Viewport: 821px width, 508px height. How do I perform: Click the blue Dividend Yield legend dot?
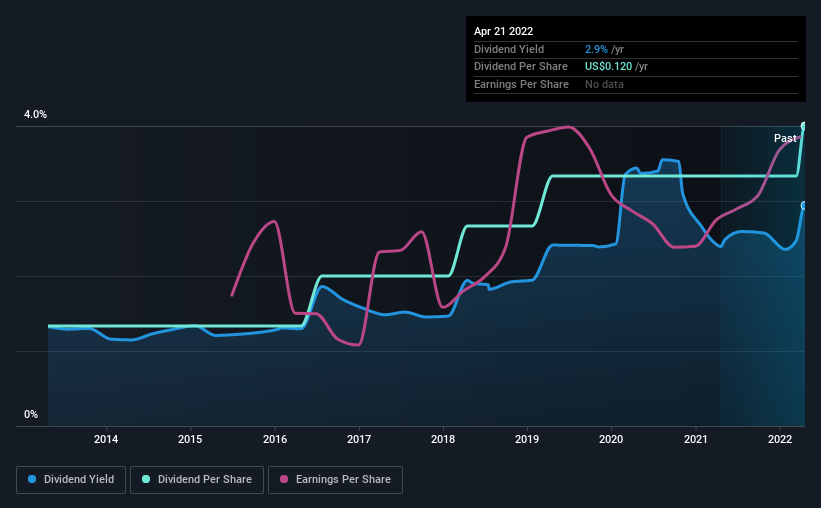click(32, 479)
